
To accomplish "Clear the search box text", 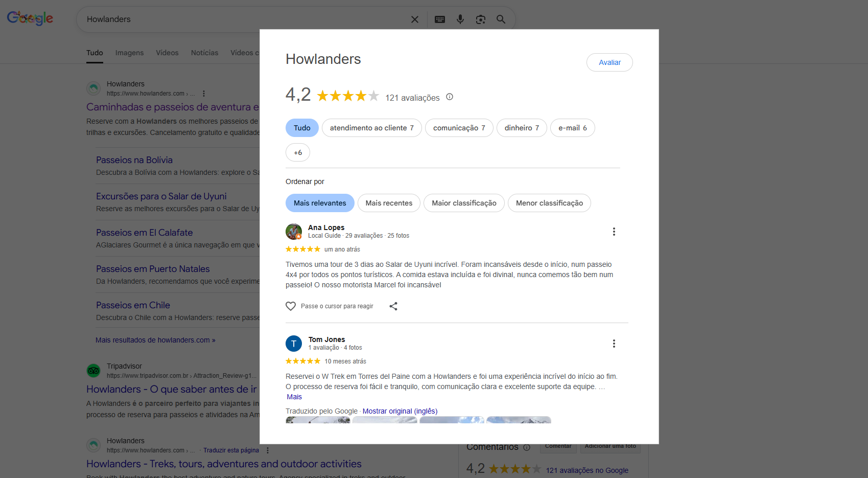I will click(414, 19).
